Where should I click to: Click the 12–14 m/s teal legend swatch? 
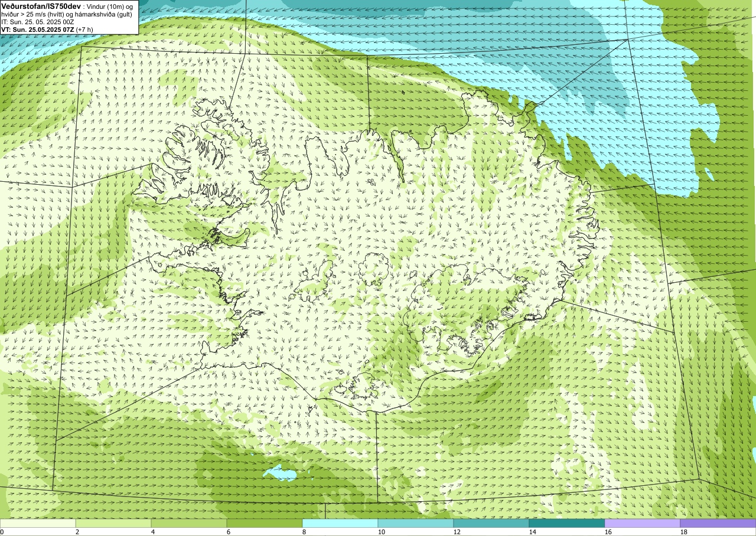(x=491, y=524)
